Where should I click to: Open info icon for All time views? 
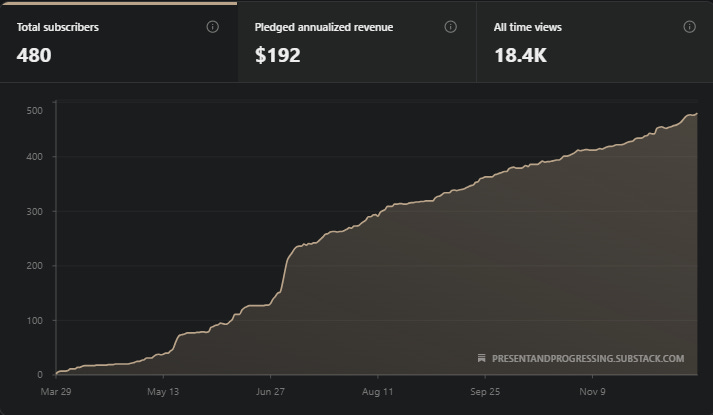pyautogui.click(x=689, y=27)
